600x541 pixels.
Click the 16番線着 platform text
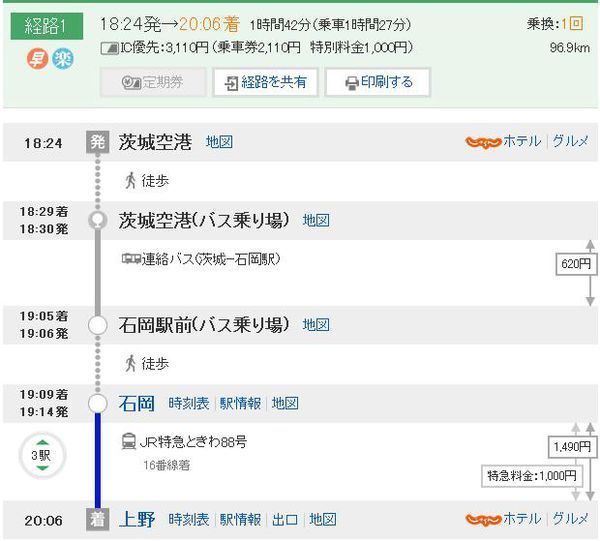(x=166, y=465)
